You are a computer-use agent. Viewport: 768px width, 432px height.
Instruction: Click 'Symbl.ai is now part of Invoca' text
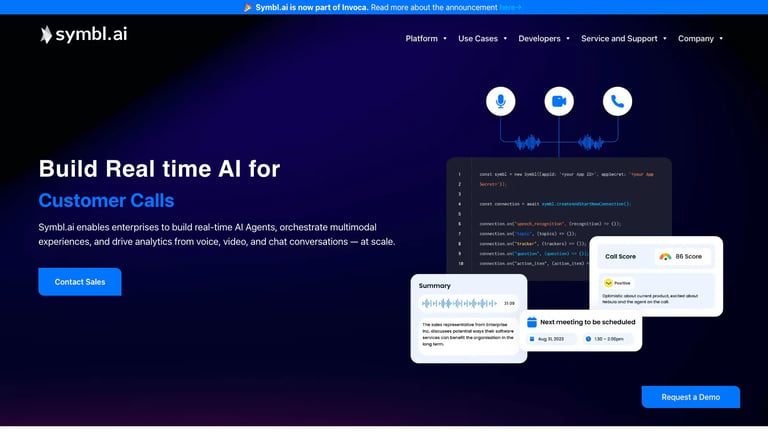312,7
